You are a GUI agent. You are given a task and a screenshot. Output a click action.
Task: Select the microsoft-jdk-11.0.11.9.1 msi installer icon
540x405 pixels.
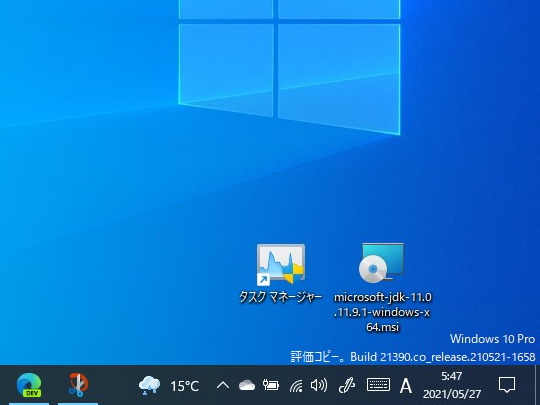[382, 263]
